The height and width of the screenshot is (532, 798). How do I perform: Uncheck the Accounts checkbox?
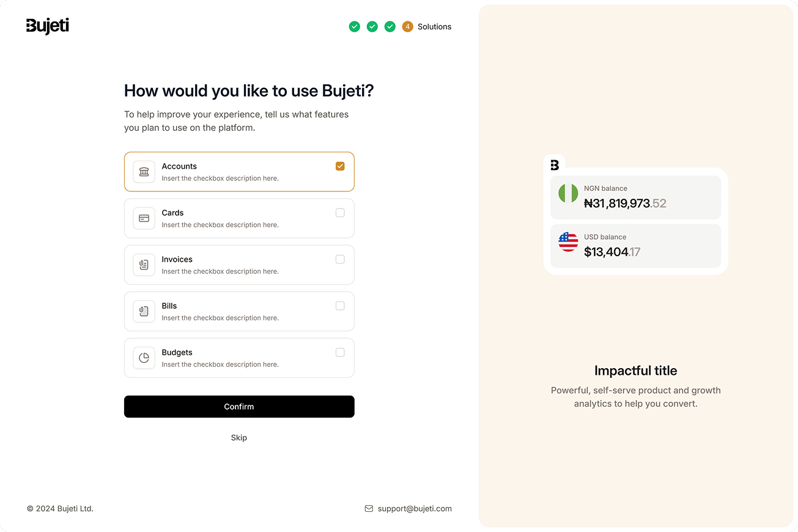tap(340, 166)
